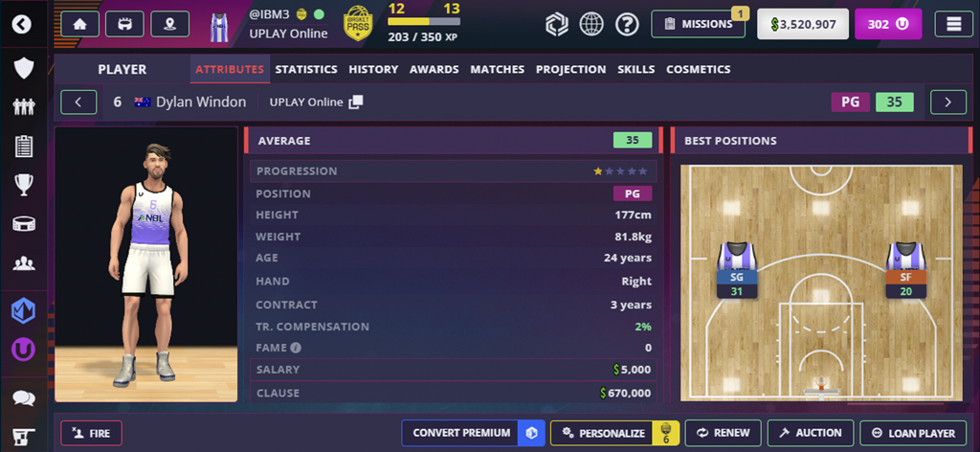Open the hamburger main menu

click(954, 24)
